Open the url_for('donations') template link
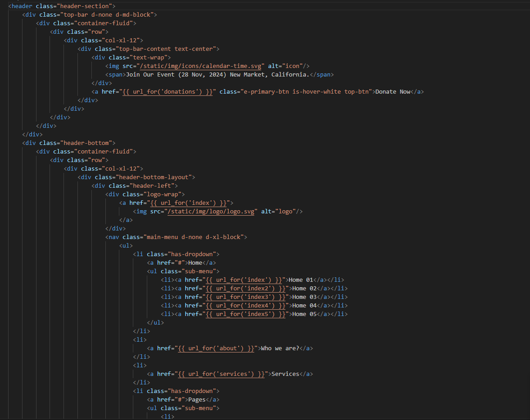Screen dimensions: 530x420 tap(168, 91)
